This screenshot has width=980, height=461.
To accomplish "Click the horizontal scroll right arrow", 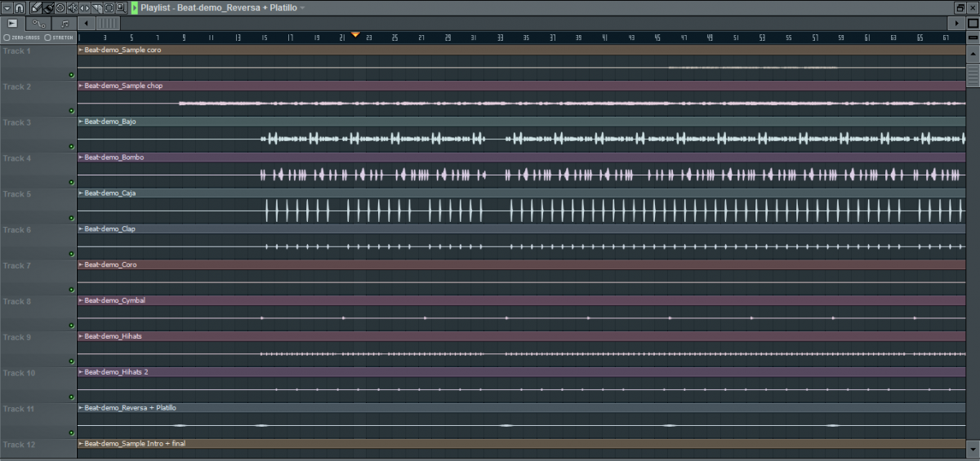I will click(956, 23).
